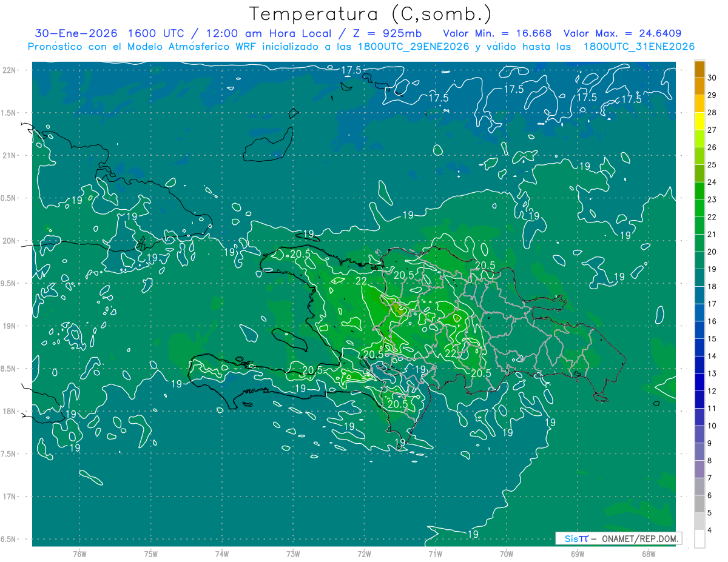Click the '71W' longitude axis label
The image size is (728, 562).
(435, 554)
